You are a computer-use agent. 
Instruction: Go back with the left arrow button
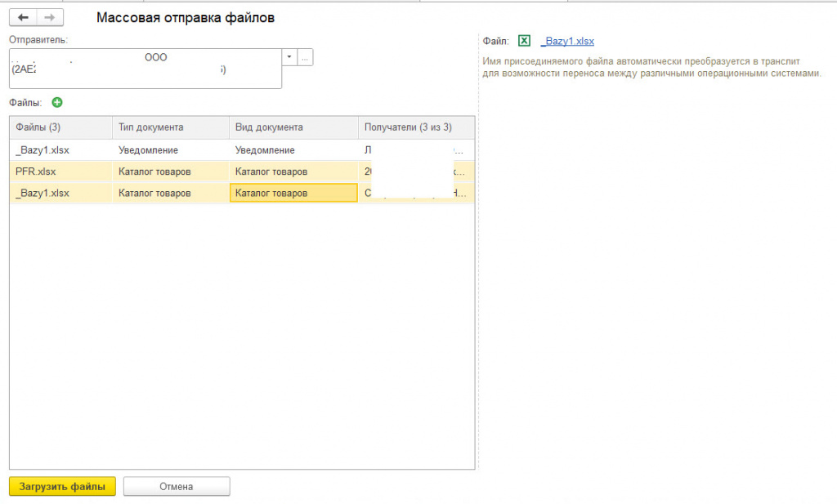(x=23, y=18)
